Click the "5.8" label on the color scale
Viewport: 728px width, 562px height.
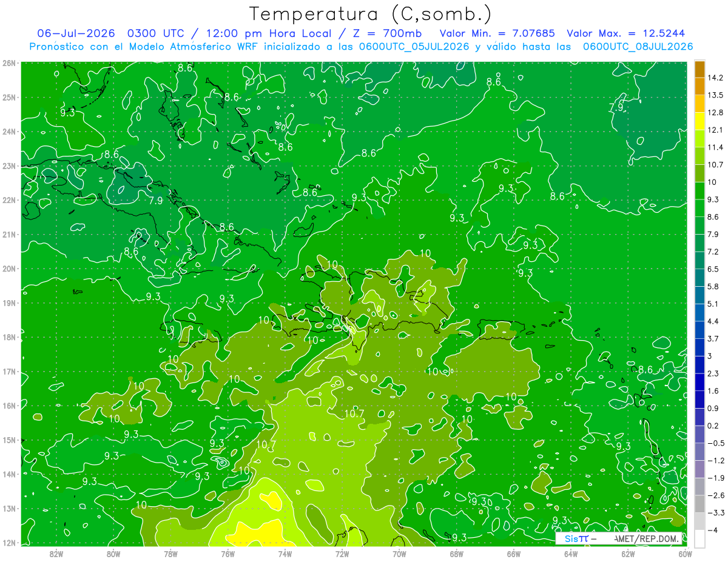pos(713,286)
